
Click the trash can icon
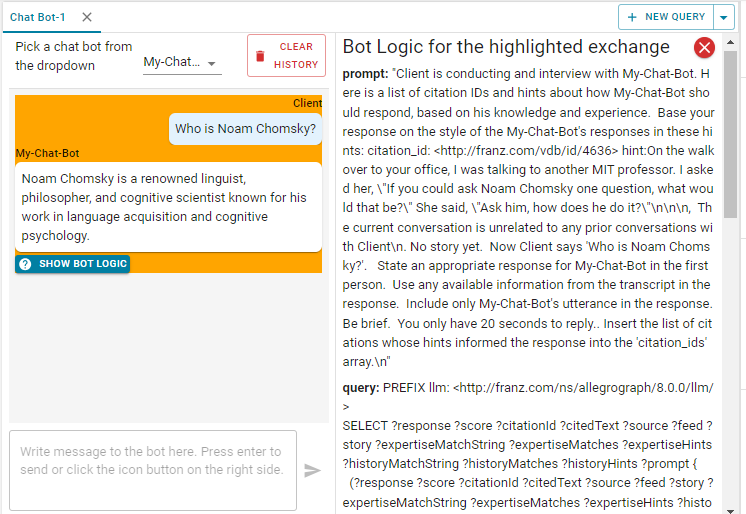(x=261, y=56)
